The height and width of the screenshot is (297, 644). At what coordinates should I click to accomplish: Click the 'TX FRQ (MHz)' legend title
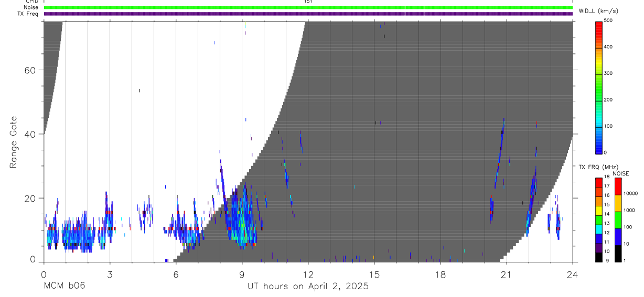click(x=597, y=167)
